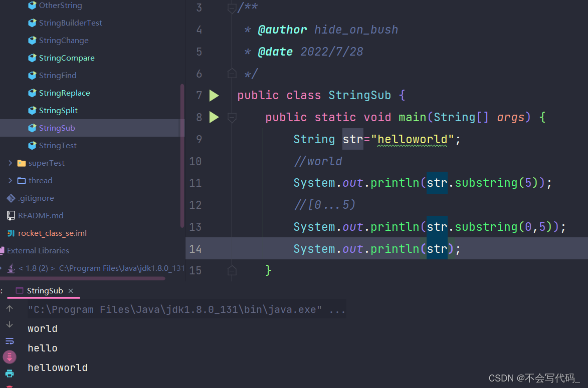Click the @author tag in the Javadoc
588x388 pixels.
[x=282, y=30]
